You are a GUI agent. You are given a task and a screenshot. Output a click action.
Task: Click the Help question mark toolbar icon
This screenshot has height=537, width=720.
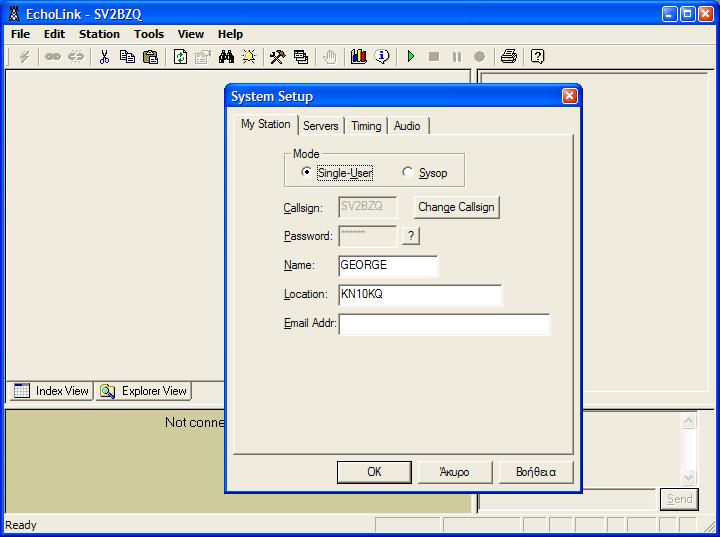pos(537,57)
